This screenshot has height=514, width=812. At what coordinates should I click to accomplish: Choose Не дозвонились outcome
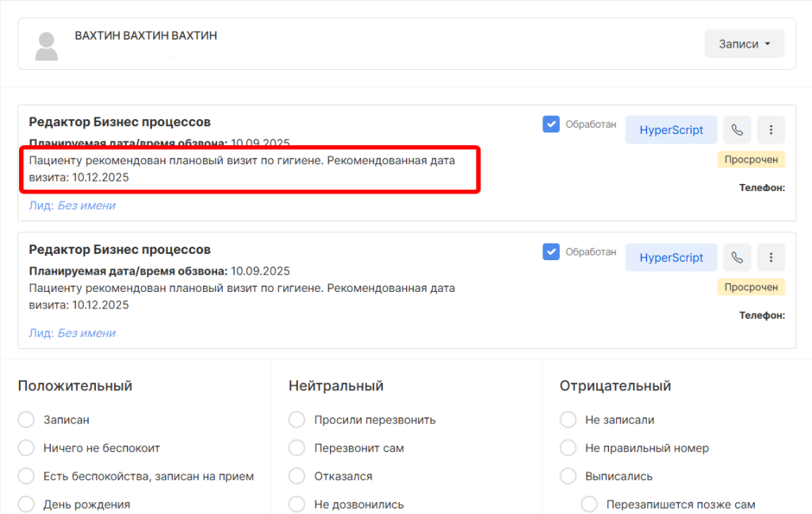(x=297, y=504)
